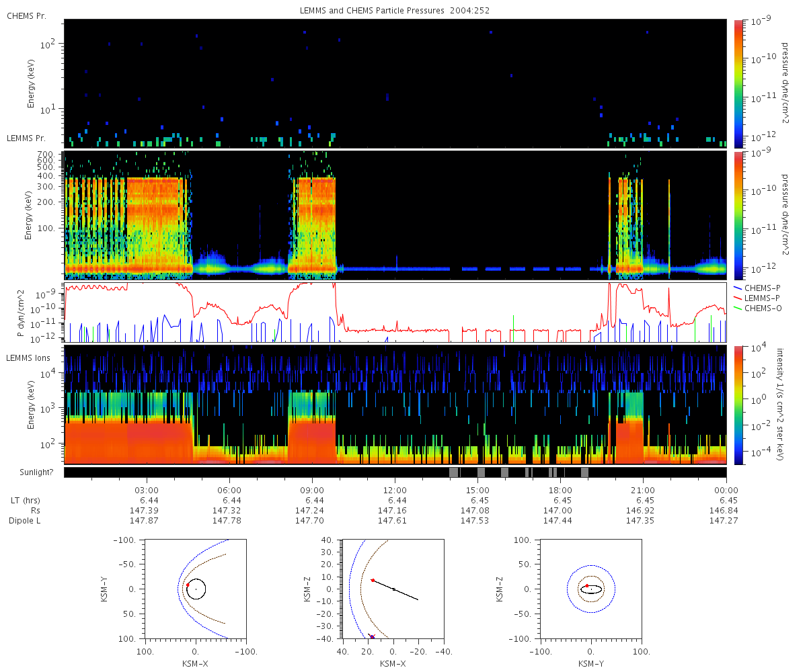Click the 03:00 time axis tick label
The image size is (807, 672).
tap(147, 490)
